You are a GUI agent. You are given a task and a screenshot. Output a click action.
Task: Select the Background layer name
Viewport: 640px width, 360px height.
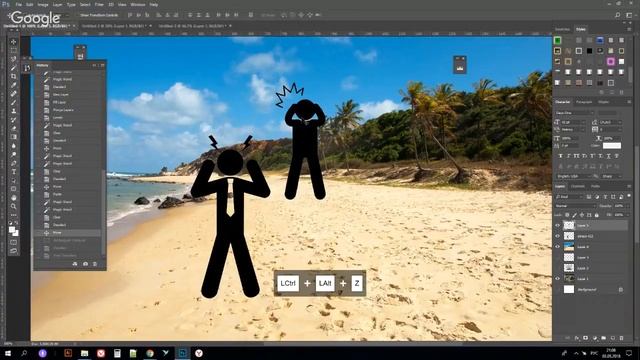587,289
